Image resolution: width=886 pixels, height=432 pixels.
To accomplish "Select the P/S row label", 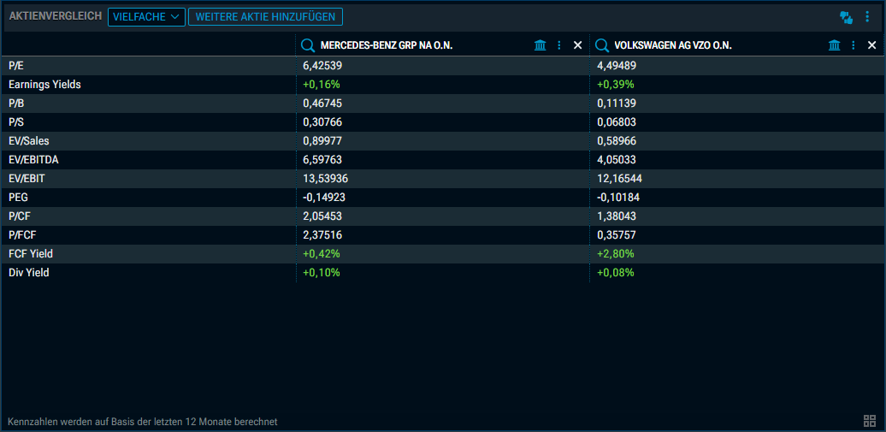I will click(x=16, y=122).
